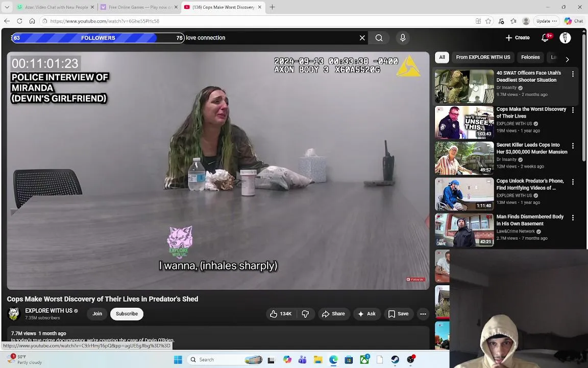Close the Azar Video Chat tab
Image resolution: width=588 pixels, height=368 pixels.
[x=92, y=7]
